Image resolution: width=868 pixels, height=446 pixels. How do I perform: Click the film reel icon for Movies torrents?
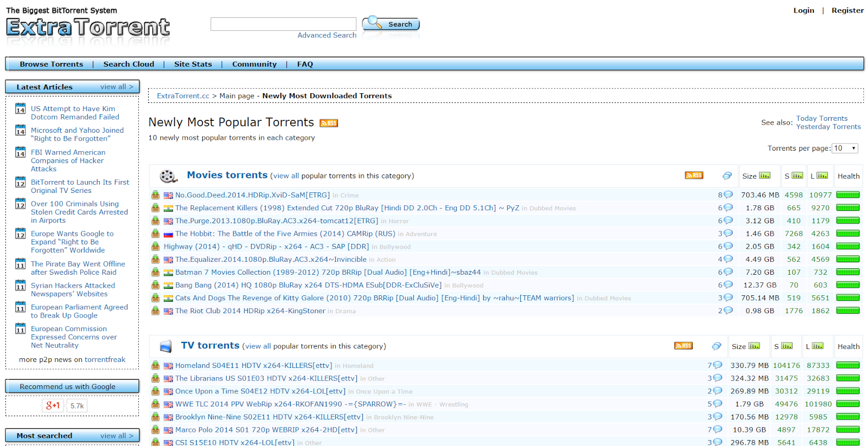pyautogui.click(x=168, y=176)
